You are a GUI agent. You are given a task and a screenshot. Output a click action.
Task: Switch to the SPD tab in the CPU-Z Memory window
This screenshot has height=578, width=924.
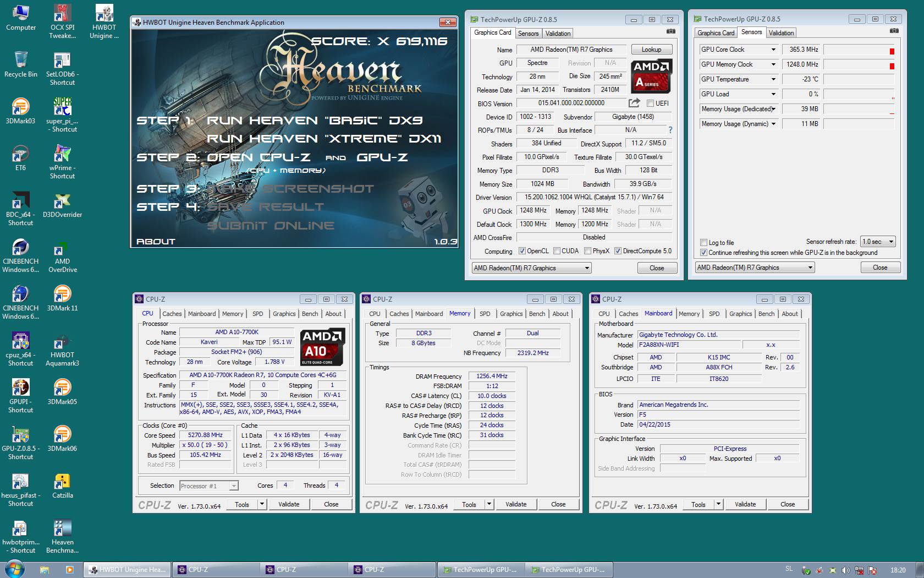coord(485,314)
